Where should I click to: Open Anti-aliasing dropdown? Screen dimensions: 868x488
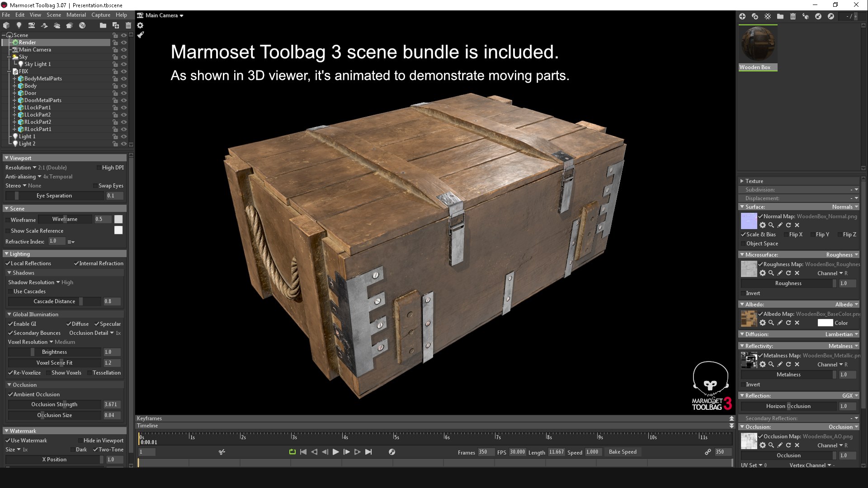pos(39,177)
